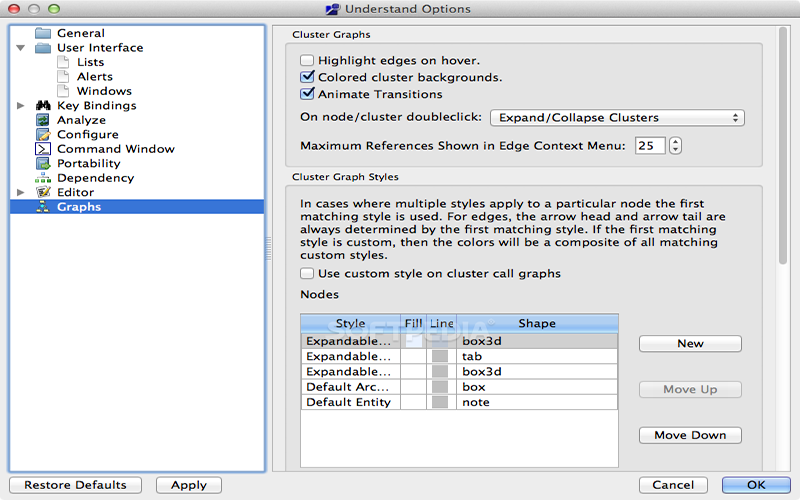Click the Analyze icon in sidebar

point(43,120)
